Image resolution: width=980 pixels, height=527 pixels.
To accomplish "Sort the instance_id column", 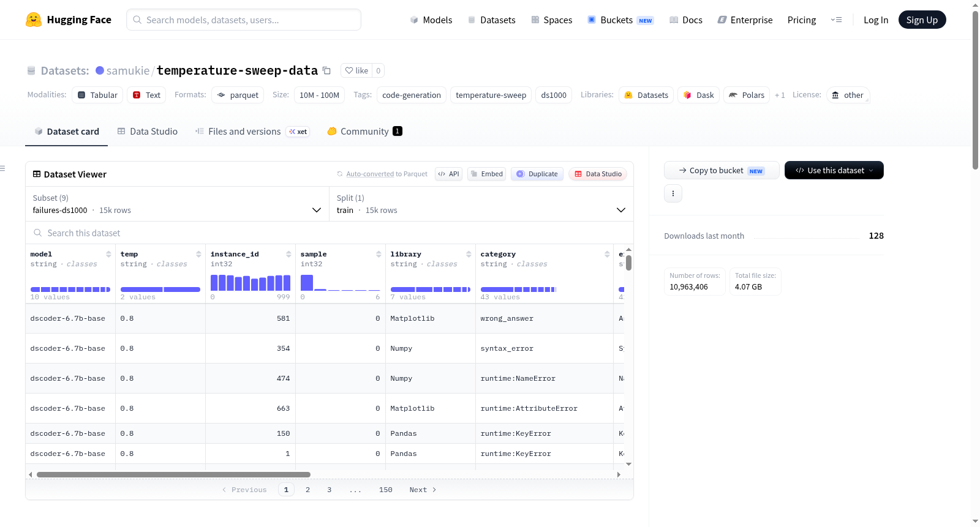I will (288, 254).
